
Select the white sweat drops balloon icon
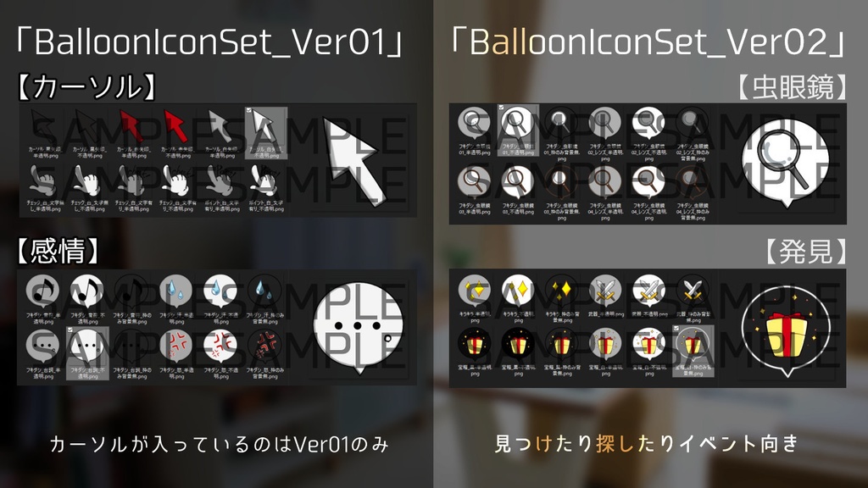coord(220,299)
